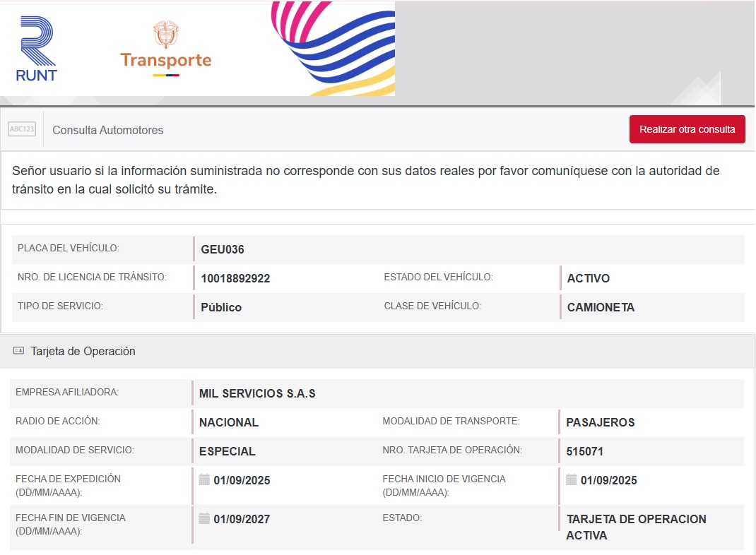The height and width of the screenshot is (555, 756).
Task: Click the operation card number 515071
Action: (x=584, y=451)
